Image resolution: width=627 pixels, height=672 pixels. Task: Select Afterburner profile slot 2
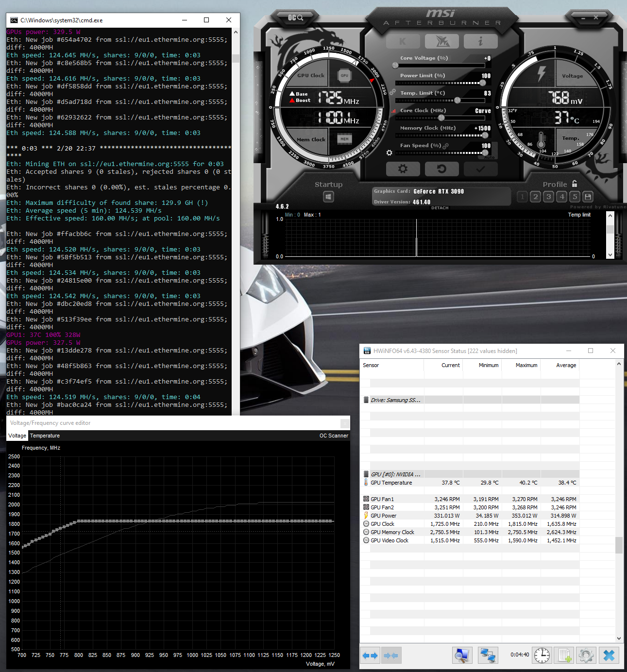click(535, 197)
